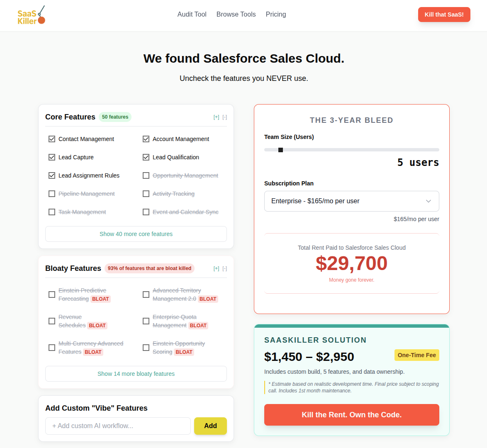Show 40 more core features
Screen dimensions: 487x448
tap(136, 234)
